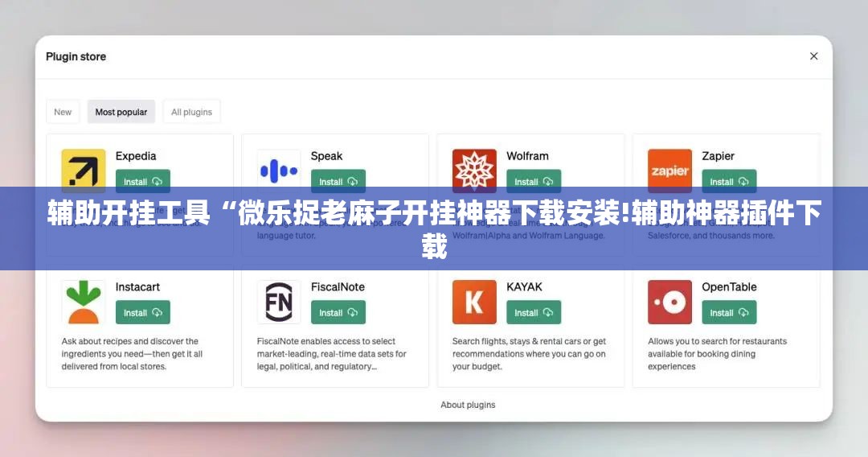Click the OpenTable plugin title
The width and height of the screenshot is (868, 457).
(729, 287)
